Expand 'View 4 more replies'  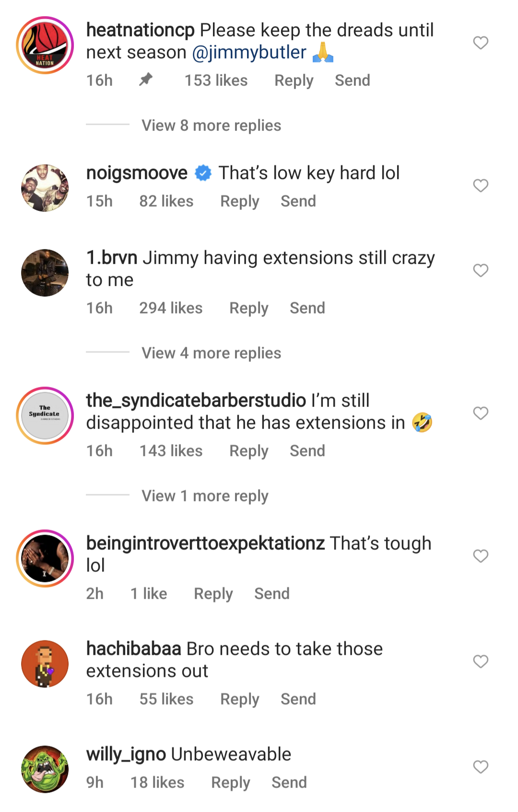point(211,353)
